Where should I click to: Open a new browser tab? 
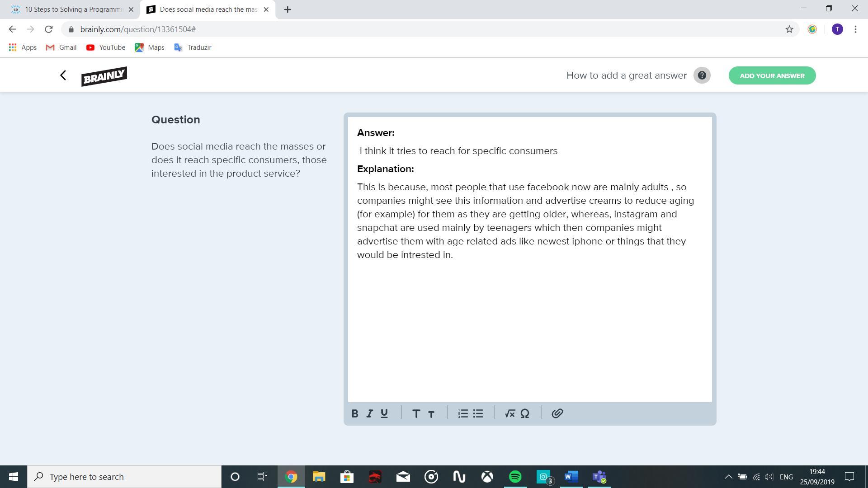coord(288,9)
